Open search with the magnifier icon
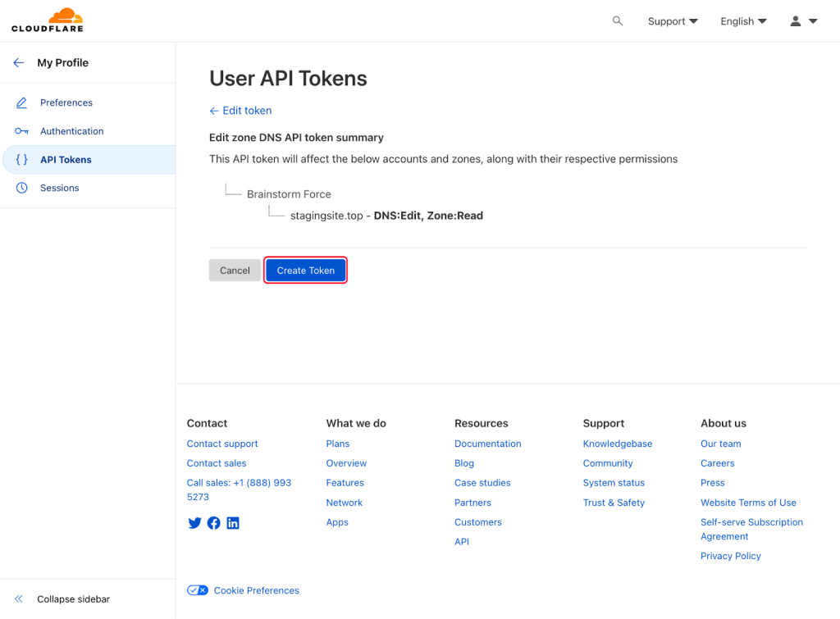The image size is (840, 619). click(x=618, y=21)
